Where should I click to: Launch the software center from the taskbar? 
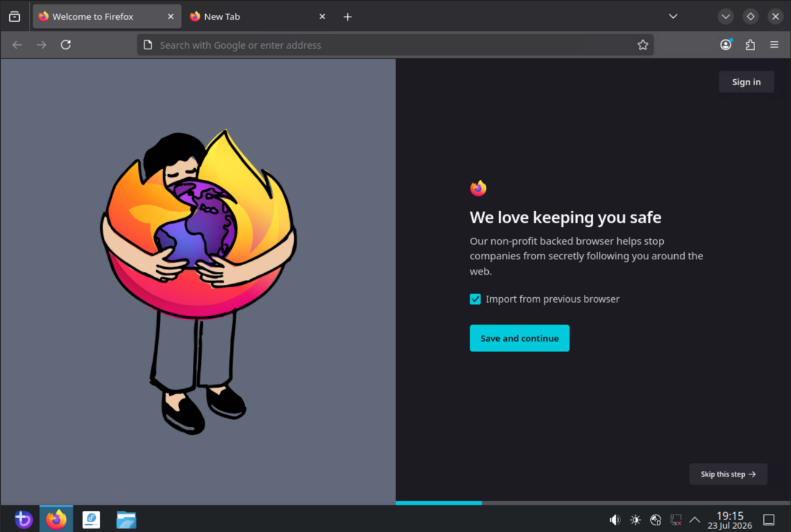pyautogui.click(x=91, y=520)
